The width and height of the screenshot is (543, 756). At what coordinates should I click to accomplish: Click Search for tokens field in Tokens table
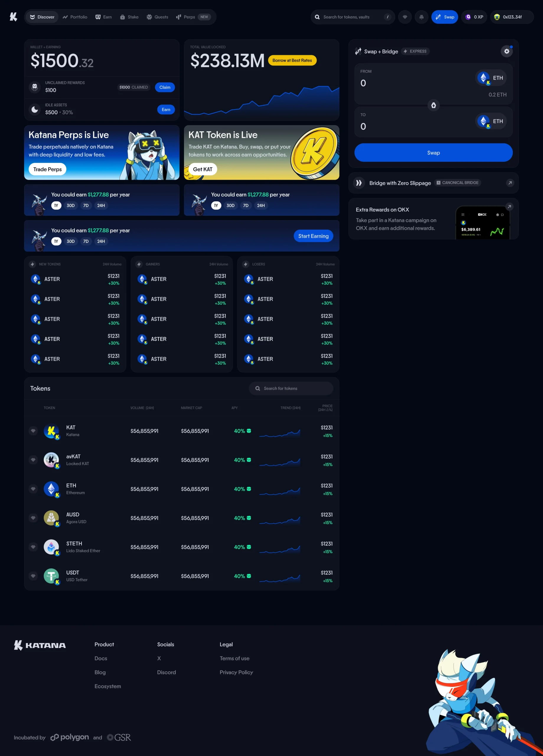(x=291, y=388)
